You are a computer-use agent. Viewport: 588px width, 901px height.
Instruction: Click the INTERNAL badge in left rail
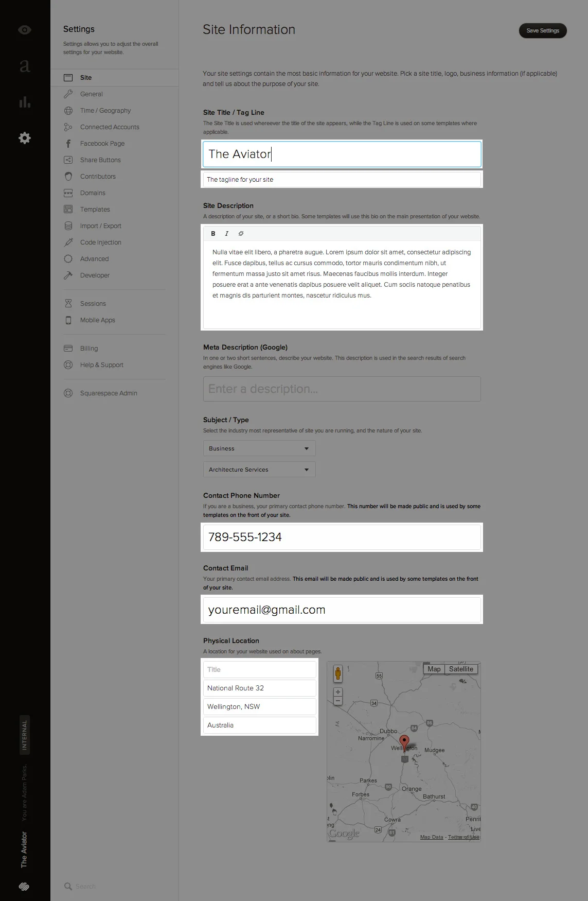point(24,735)
